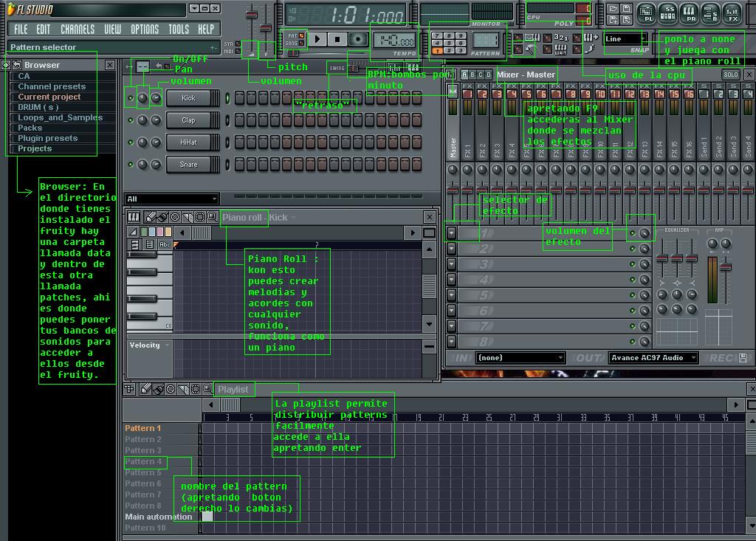This screenshot has height=541, width=756.
Task: Pick the pink note color swatch in Piano roll
Action: [160, 232]
